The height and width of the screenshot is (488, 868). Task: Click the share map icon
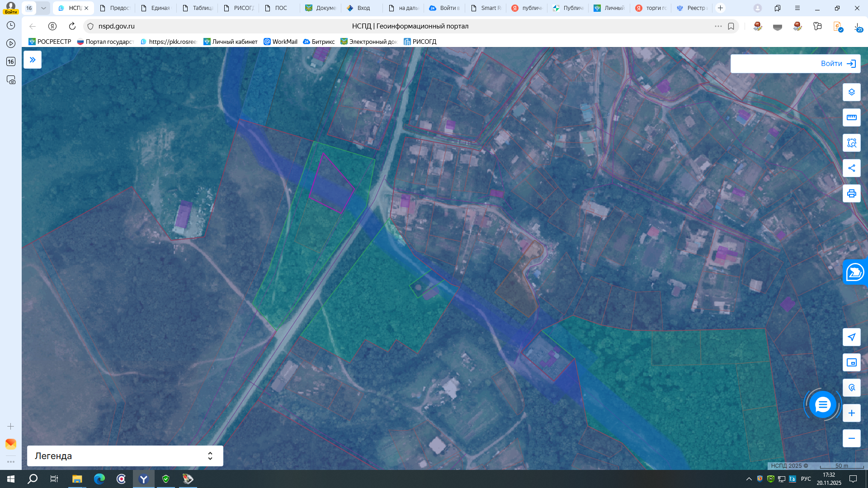(851, 168)
